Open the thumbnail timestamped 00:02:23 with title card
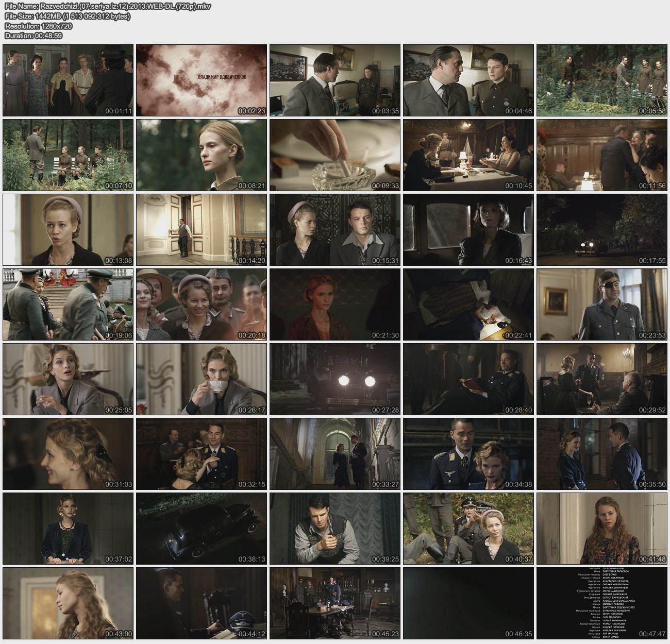This screenshot has height=644, width=670. pos(202,80)
